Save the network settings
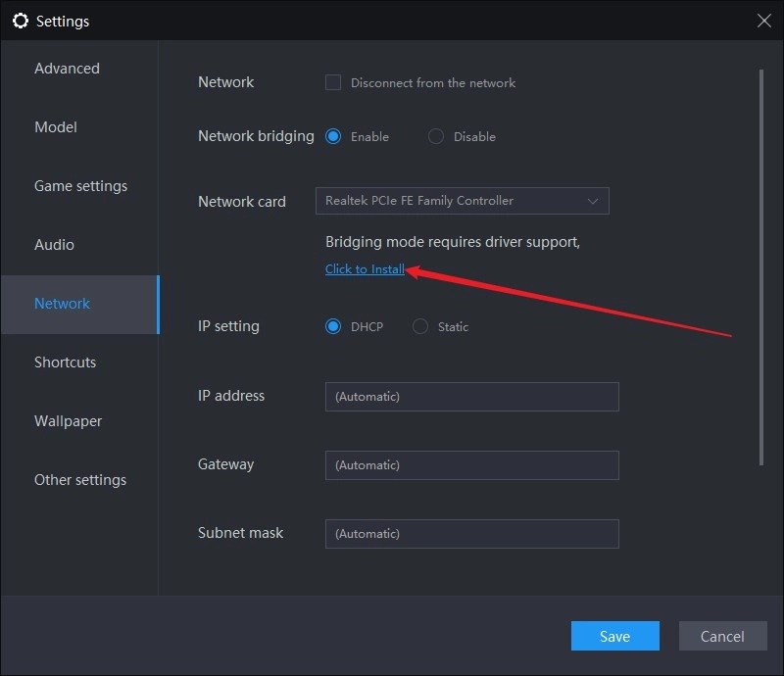Image resolution: width=784 pixels, height=676 pixels. (614, 636)
